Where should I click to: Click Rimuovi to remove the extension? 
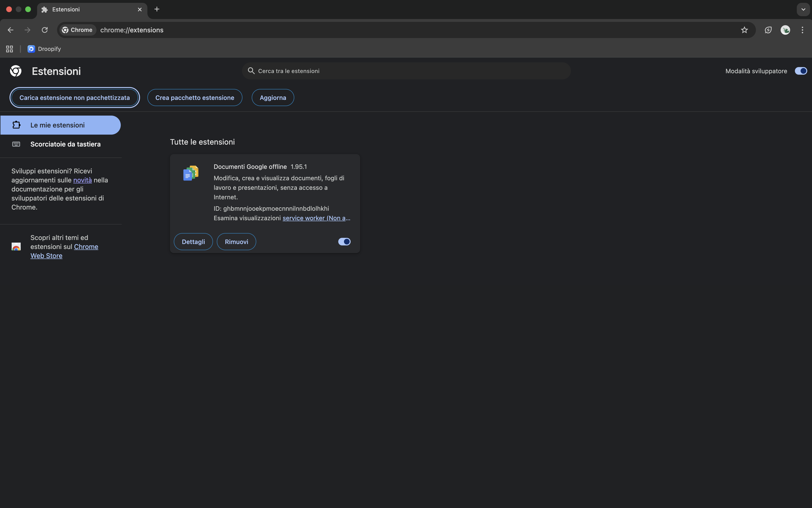tap(237, 242)
